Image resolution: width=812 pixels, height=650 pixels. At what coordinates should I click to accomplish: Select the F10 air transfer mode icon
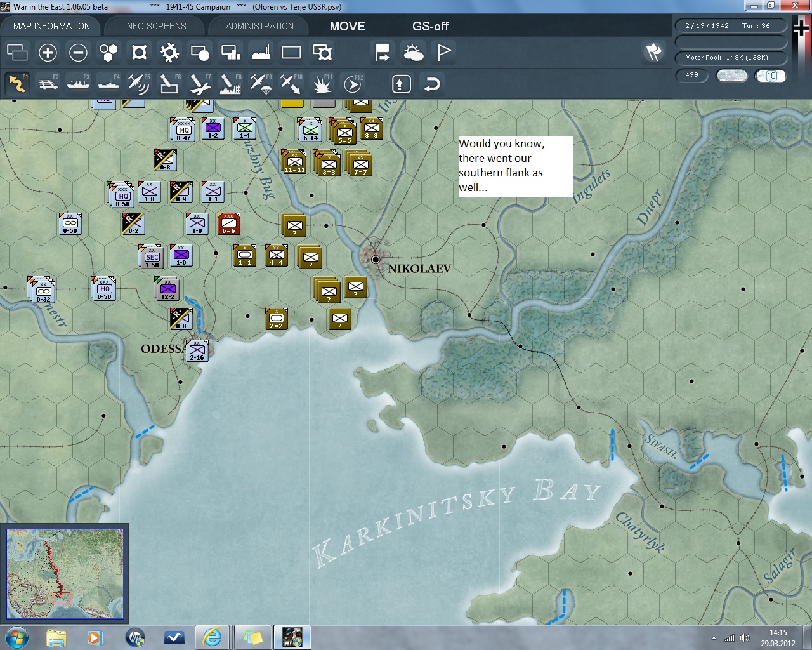pos(291,84)
